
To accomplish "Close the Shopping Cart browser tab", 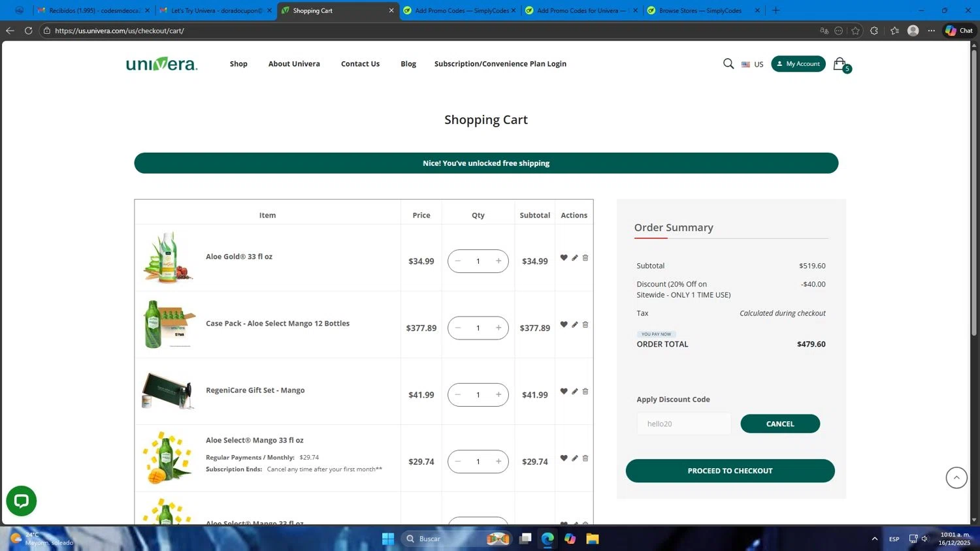I will tap(391, 10).
